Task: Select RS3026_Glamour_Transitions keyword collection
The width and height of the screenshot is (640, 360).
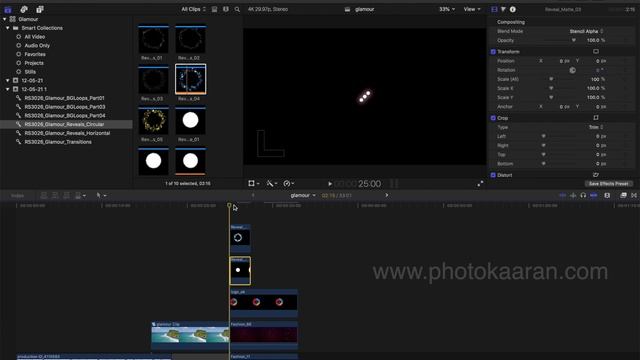Action: [x=58, y=142]
